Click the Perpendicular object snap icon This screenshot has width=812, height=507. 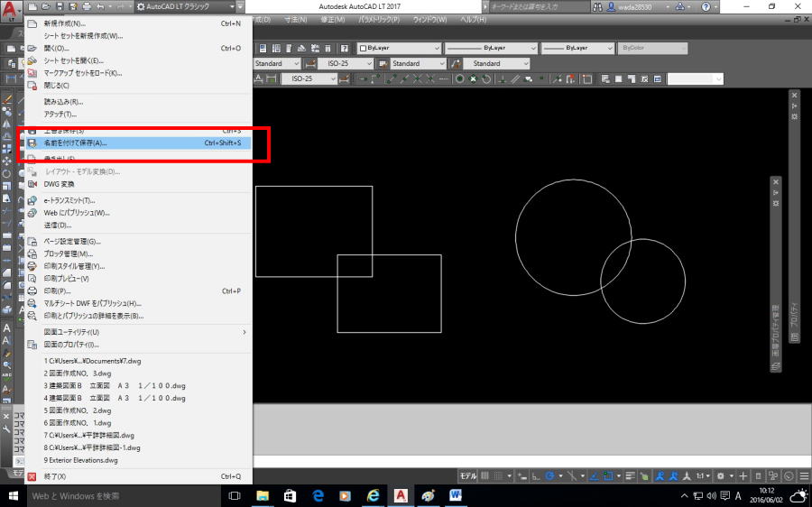(x=502, y=78)
